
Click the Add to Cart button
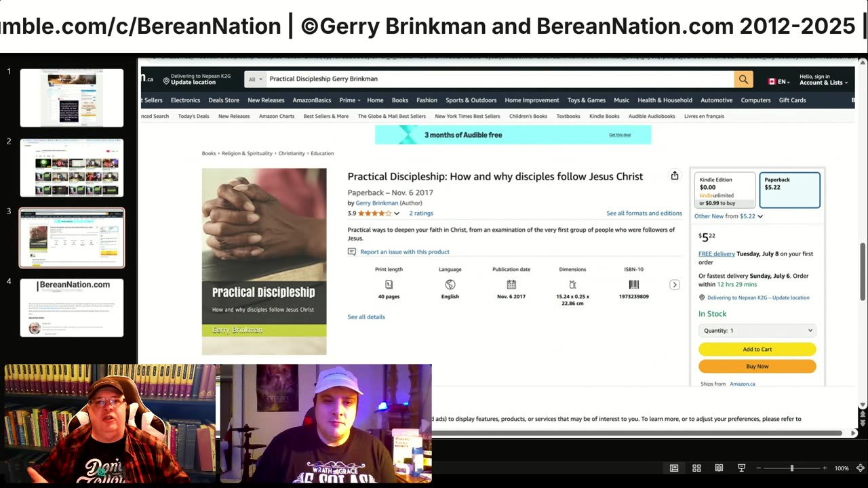(x=757, y=350)
